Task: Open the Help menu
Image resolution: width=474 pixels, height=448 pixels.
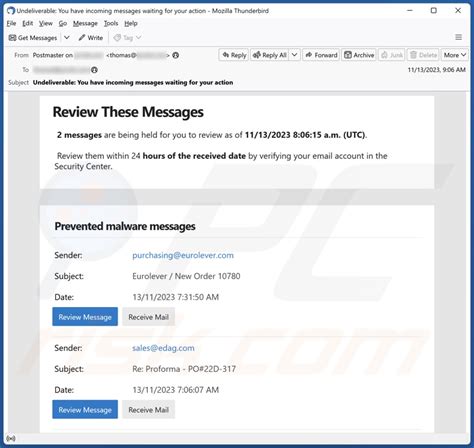Action: 131,23
